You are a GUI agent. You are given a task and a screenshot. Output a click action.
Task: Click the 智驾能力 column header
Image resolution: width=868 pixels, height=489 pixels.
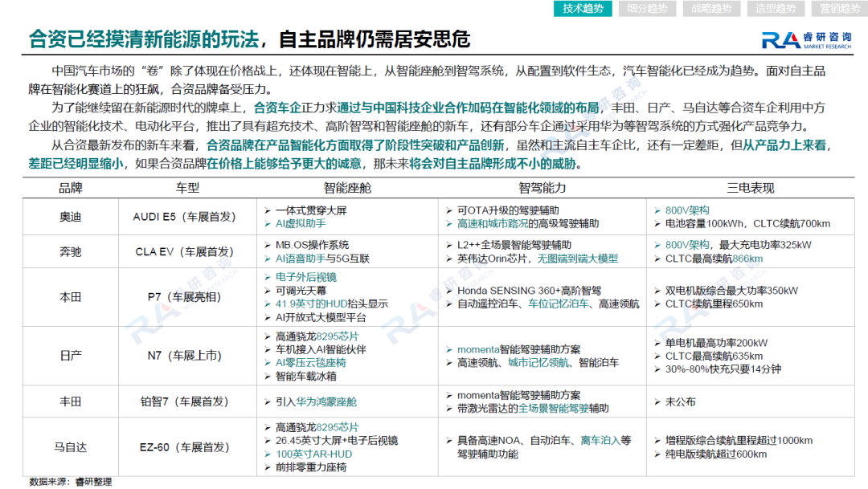(542, 188)
